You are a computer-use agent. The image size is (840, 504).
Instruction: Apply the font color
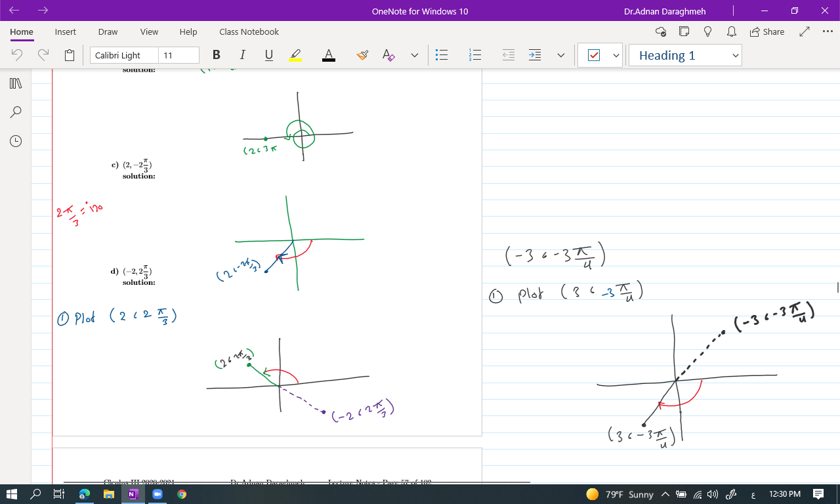[329, 56]
